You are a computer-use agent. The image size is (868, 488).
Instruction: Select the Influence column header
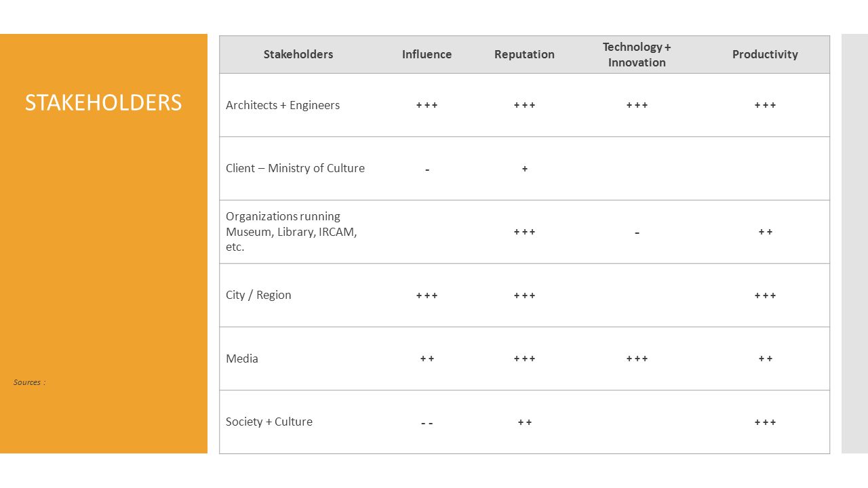(x=427, y=54)
